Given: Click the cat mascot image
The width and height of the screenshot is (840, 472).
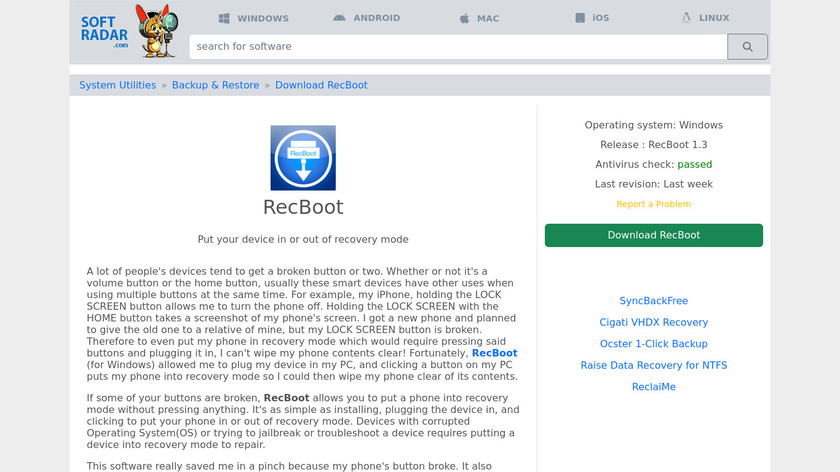Looking at the screenshot, I should click(156, 31).
